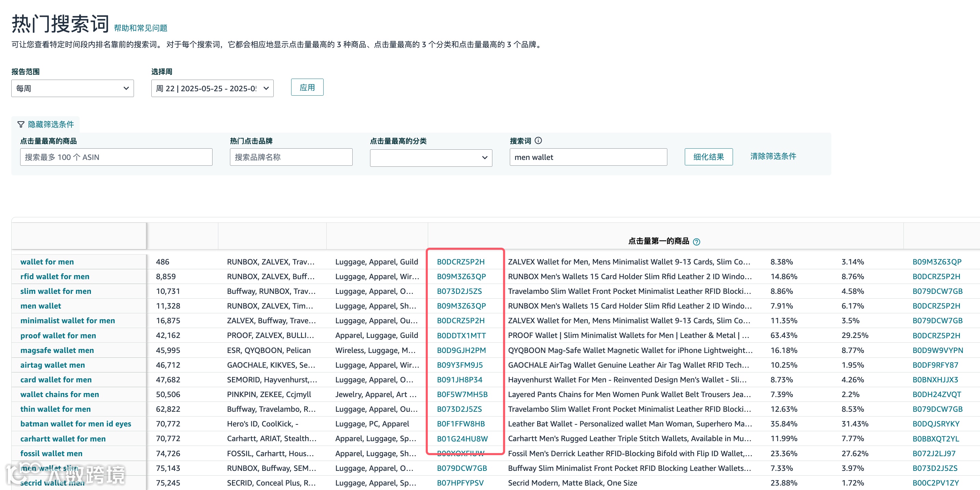Image resolution: width=980 pixels, height=490 pixels.
Task: Open the report range dropdown
Action: pos(72,88)
